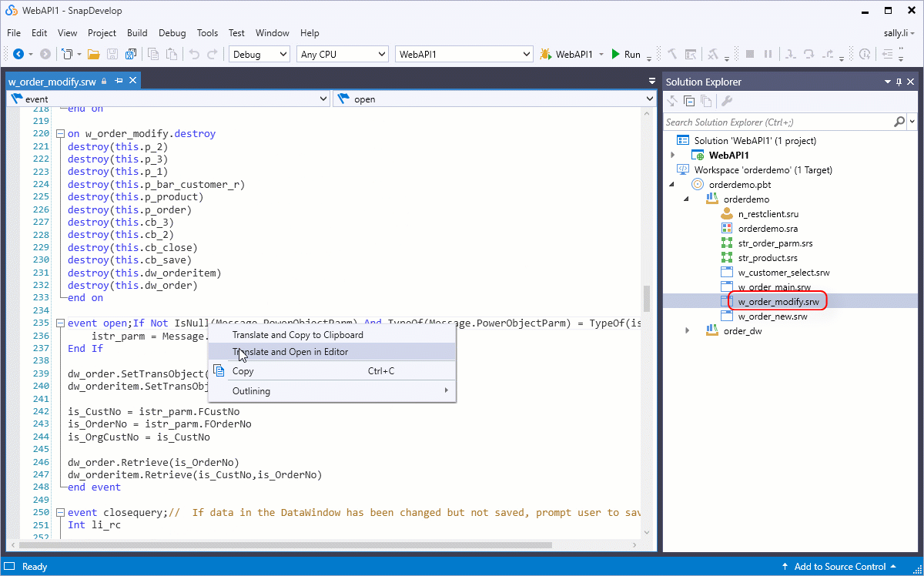The width and height of the screenshot is (924, 576).
Task: Pin the w_order_modify.srw tab
Action: (x=119, y=81)
